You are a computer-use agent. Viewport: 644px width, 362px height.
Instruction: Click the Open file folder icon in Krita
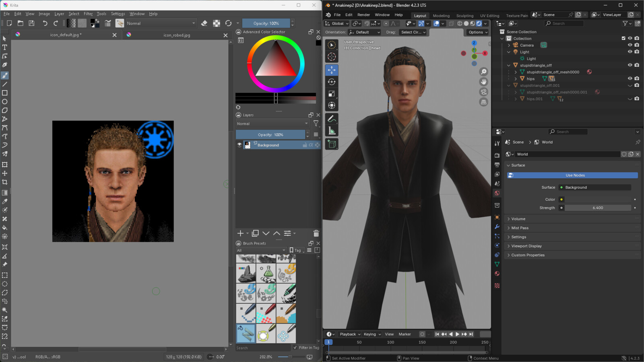coord(20,23)
